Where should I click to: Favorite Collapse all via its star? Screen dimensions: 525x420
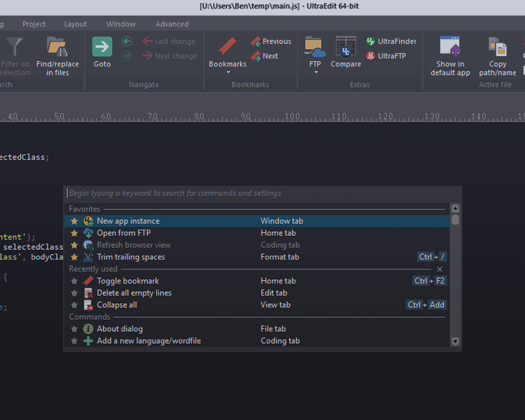[x=74, y=305]
